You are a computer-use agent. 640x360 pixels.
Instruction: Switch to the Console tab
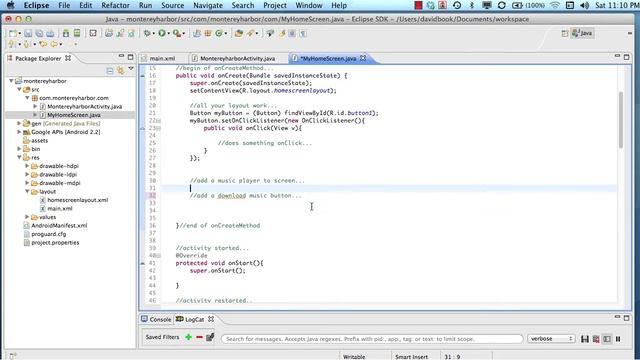pos(156,319)
